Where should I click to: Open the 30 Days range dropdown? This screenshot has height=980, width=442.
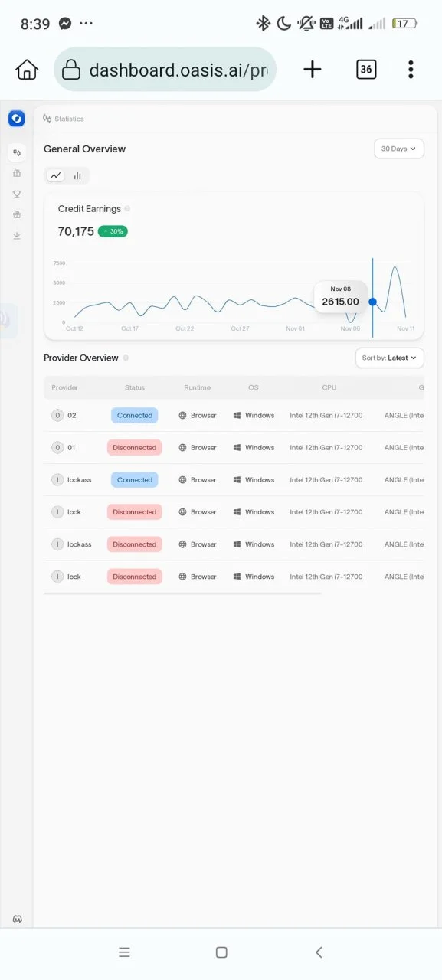click(398, 149)
